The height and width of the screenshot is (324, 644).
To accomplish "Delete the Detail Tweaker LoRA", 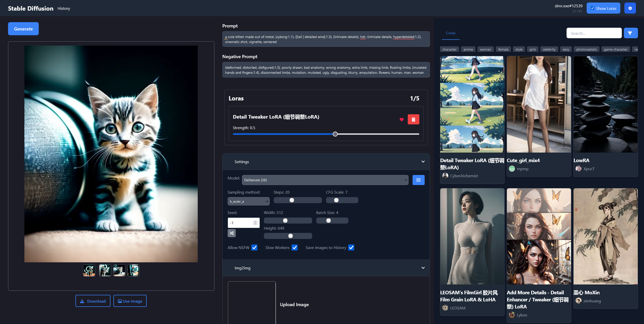I will click(x=413, y=120).
